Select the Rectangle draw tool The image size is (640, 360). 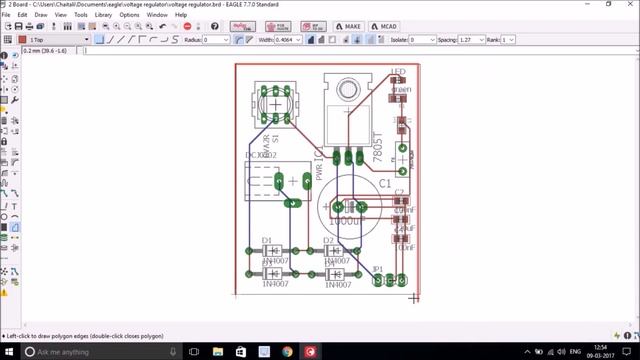point(4,227)
